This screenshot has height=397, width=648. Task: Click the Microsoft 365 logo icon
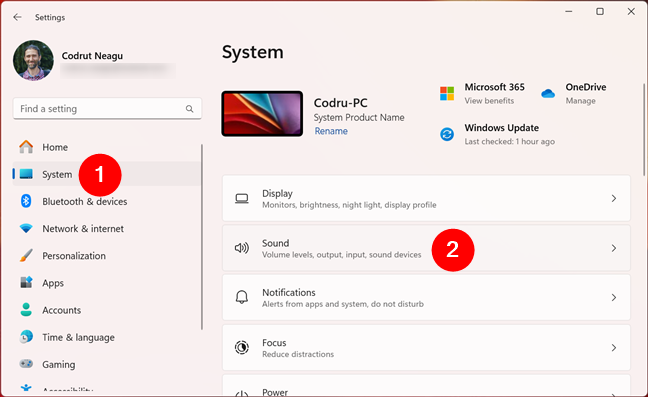tap(447, 93)
